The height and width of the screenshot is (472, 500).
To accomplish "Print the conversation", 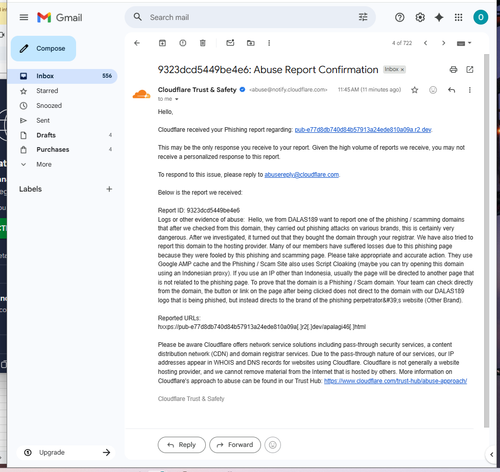I will coord(453,70).
